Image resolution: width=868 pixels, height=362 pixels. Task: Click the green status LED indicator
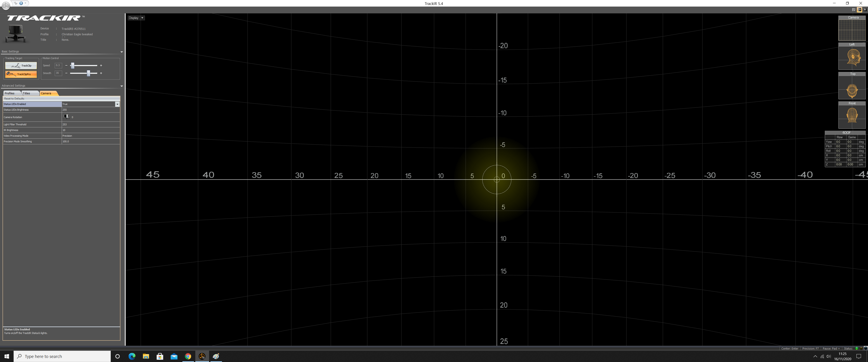pos(856,348)
